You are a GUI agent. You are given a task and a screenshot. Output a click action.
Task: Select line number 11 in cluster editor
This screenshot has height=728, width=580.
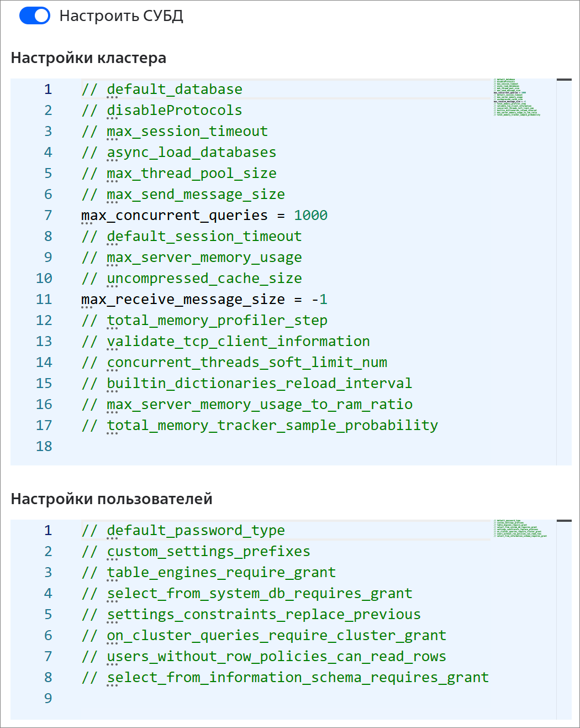[x=44, y=299]
